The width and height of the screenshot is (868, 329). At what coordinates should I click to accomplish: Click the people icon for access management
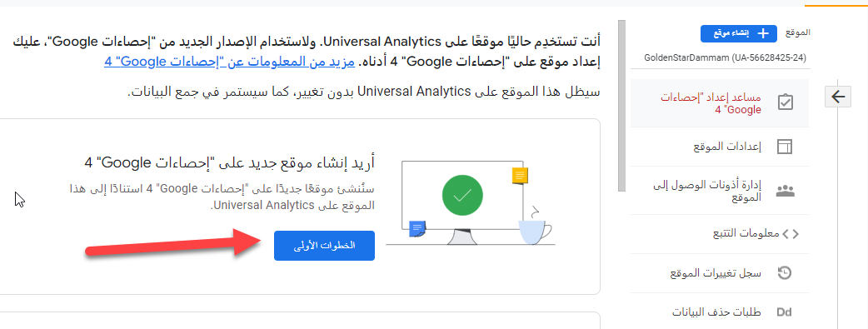(785, 191)
